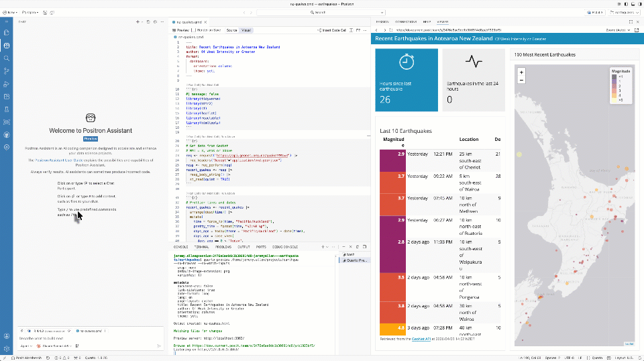Screen dimensions: 644x361
Task: Switch editor to Visual mode
Action: pos(246,30)
